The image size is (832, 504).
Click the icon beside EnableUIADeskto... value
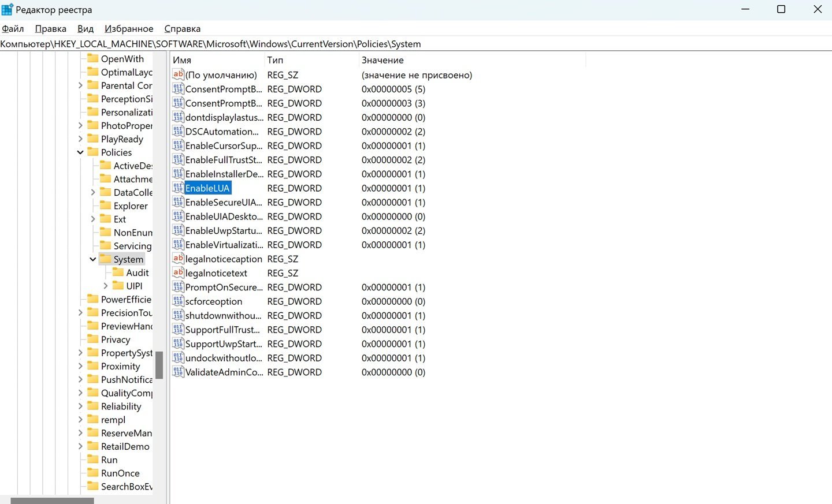(178, 216)
